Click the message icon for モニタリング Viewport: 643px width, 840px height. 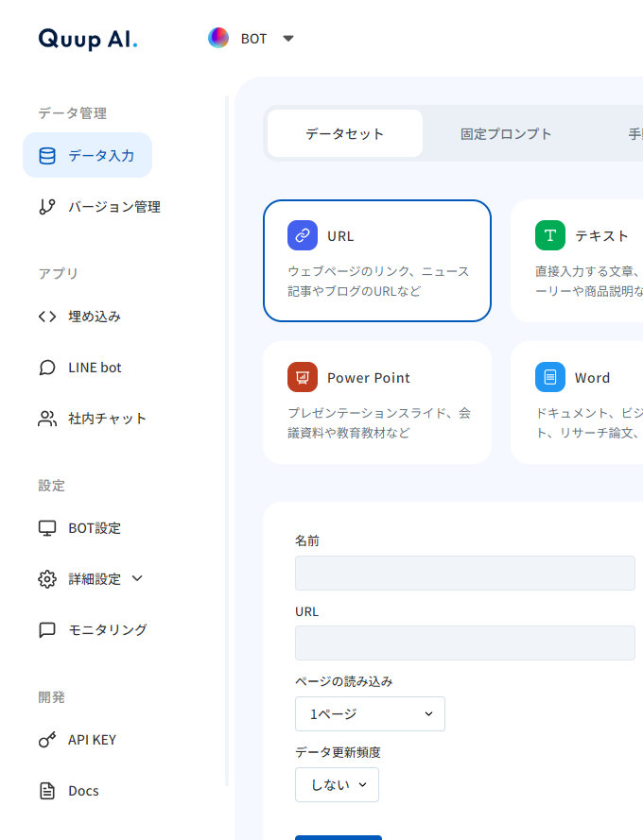pyautogui.click(x=47, y=630)
